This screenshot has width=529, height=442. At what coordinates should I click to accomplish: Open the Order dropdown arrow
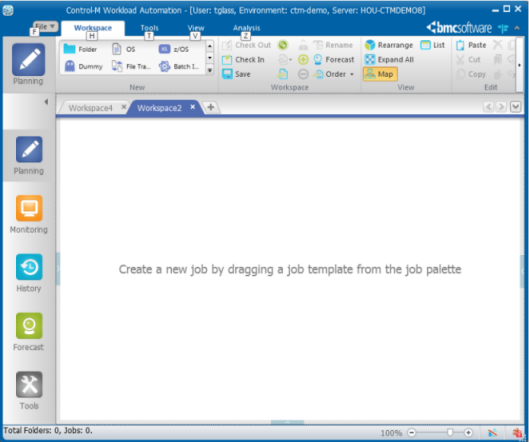click(x=352, y=74)
